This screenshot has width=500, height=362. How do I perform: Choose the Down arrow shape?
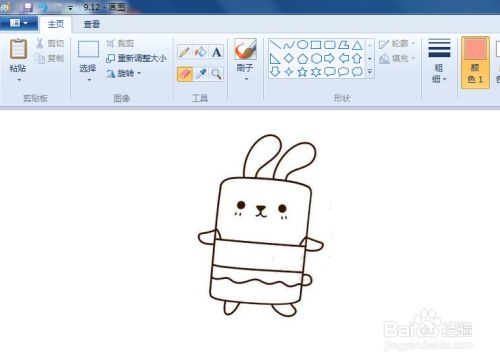coord(275,72)
